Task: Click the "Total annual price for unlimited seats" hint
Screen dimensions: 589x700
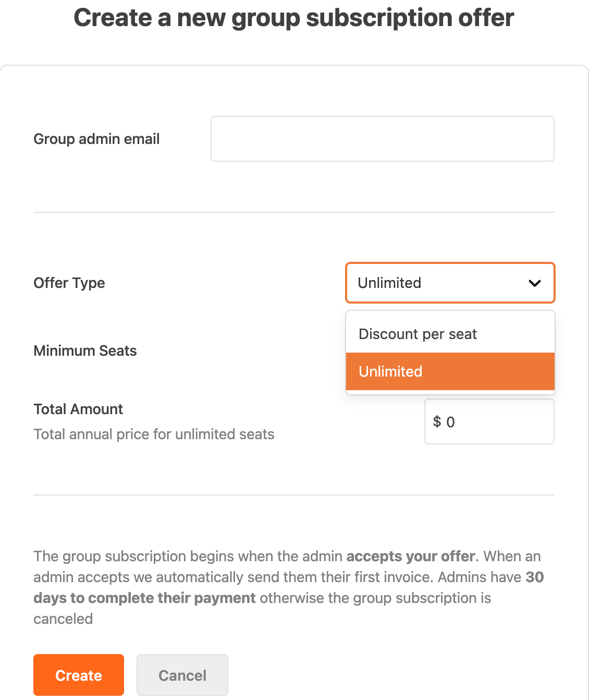Action: (154, 434)
